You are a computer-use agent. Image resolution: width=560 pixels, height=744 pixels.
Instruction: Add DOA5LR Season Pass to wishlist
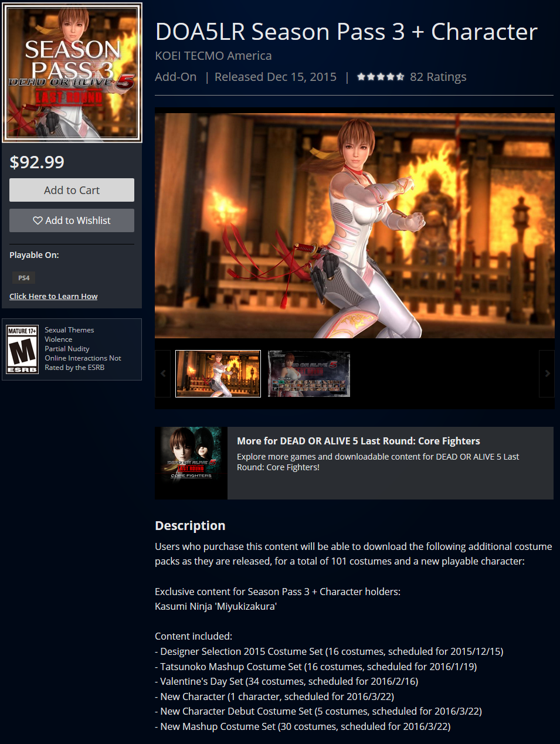point(72,220)
